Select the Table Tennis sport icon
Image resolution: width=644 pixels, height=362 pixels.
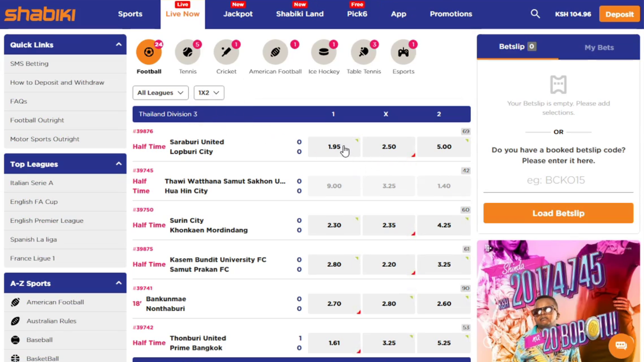point(364,52)
